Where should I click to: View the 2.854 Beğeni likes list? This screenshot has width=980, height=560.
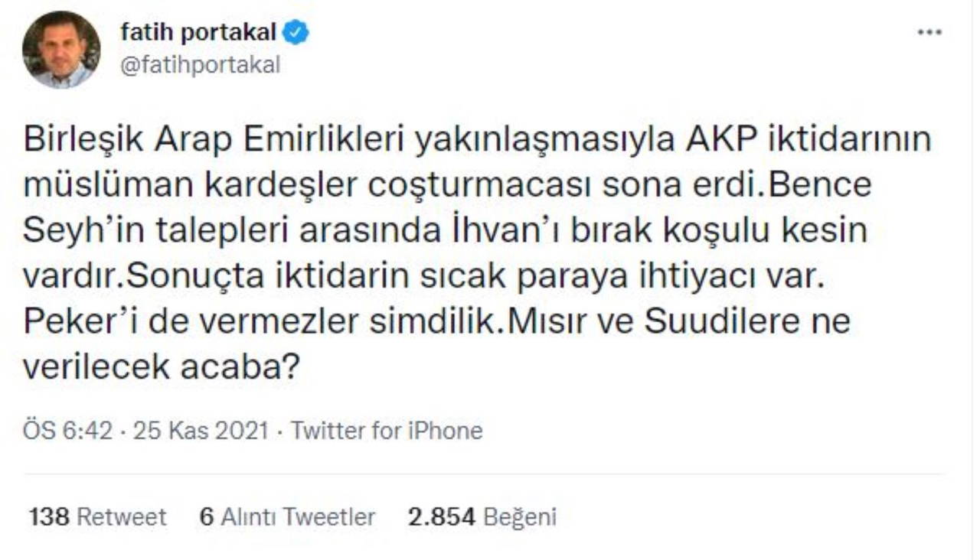pos(482,517)
